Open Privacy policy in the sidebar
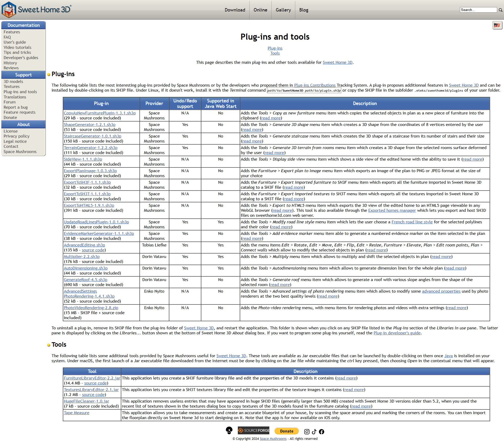Screen dimensions: 504x443 click(x=17, y=136)
